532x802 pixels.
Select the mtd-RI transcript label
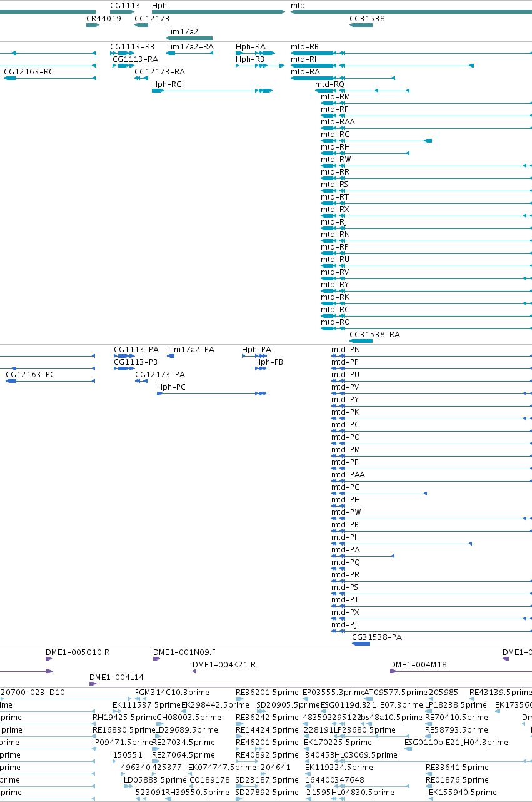point(303,59)
